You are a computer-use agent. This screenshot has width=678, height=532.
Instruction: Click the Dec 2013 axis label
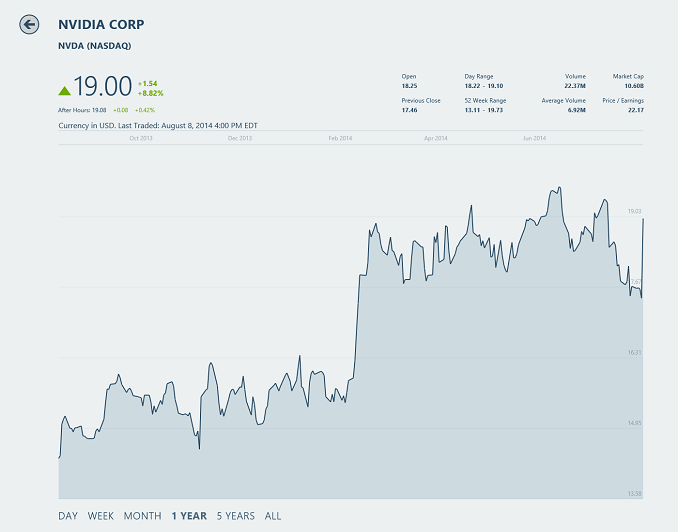[x=240, y=138]
